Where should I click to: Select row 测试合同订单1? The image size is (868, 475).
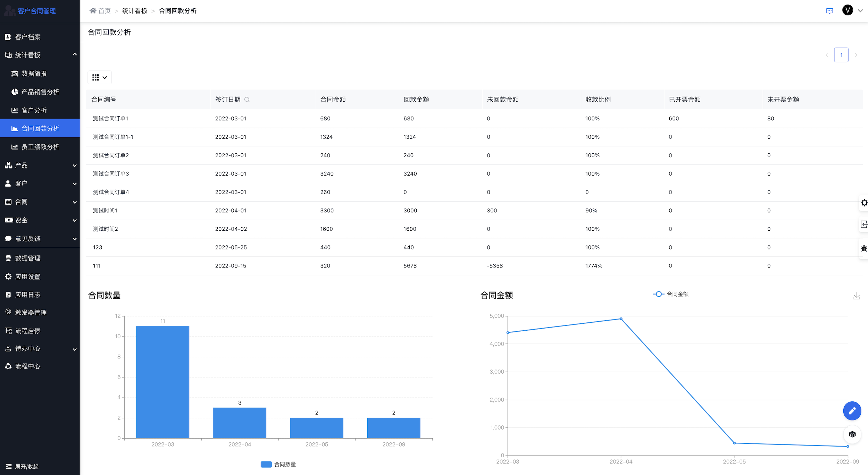coord(474,118)
